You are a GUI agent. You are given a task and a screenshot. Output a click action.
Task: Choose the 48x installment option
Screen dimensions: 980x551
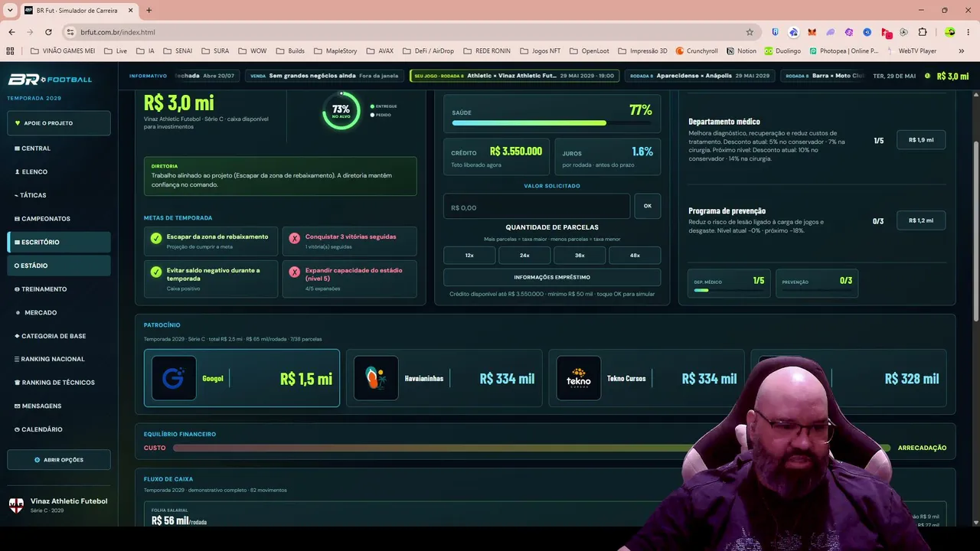click(x=635, y=256)
